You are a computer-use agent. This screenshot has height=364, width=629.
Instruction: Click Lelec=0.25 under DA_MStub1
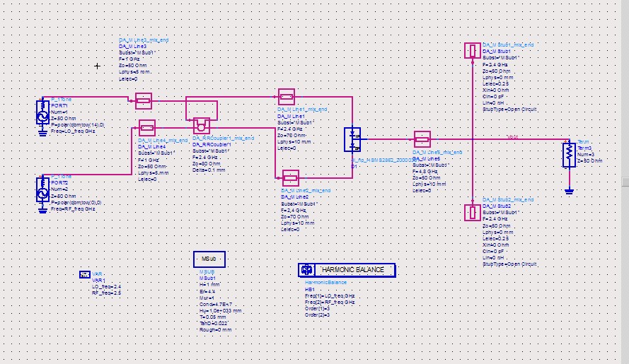tap(495, 84)
